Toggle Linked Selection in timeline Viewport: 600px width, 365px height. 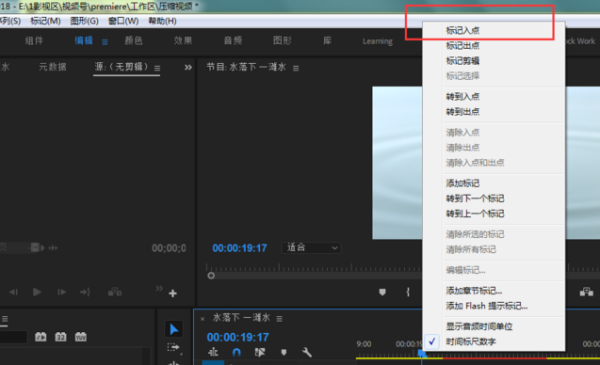[260, 352]
